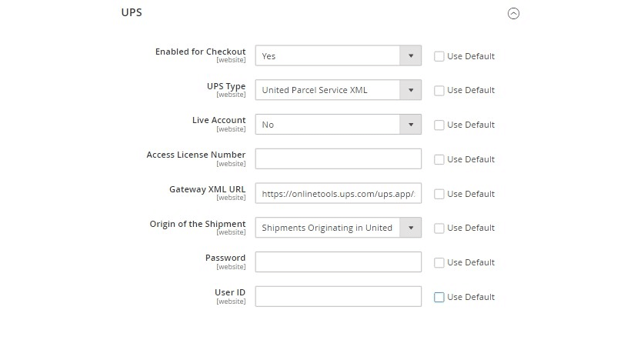
Task: Click the UPS section heading
Action: point(132,12)
